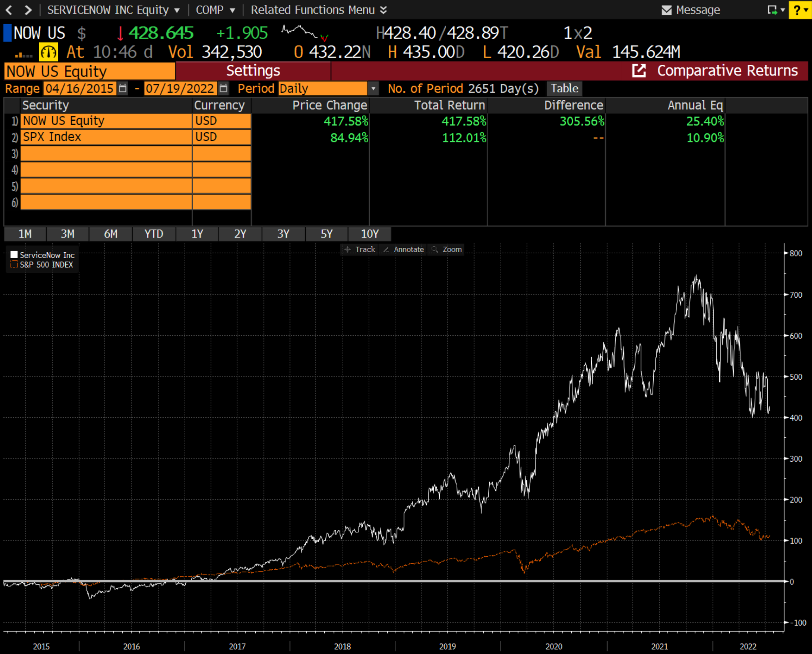
Task: Click the blue security marker beside NOW US
Action: [7, 33]
